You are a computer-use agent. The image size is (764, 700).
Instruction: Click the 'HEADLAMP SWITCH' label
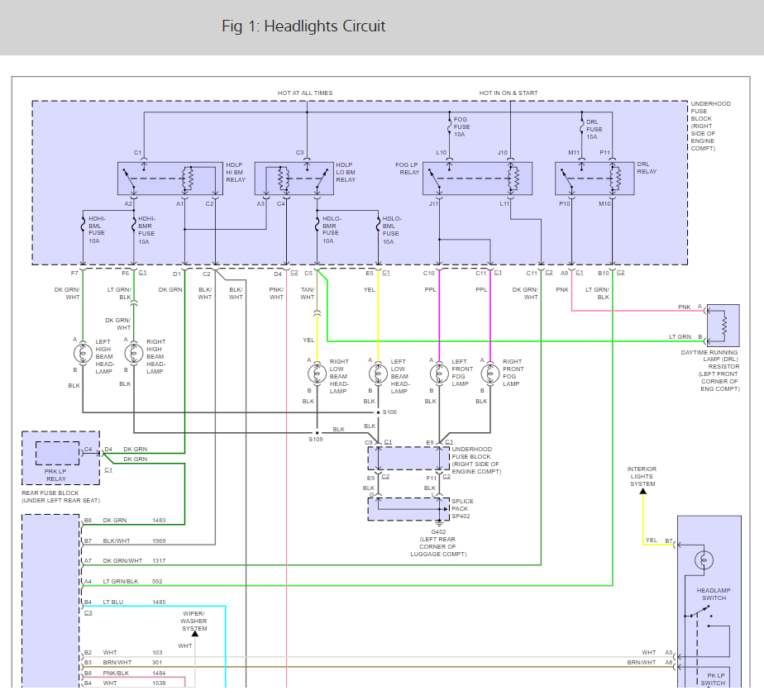pos(714,594)
